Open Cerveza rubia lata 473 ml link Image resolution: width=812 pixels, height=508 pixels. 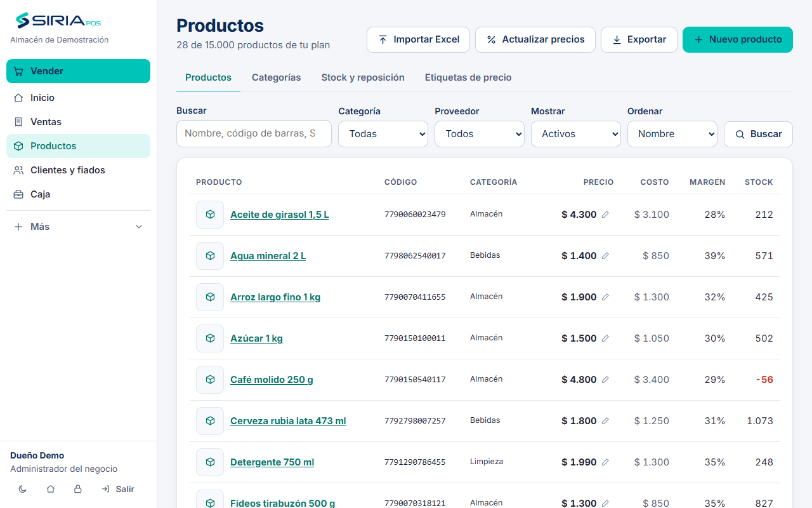click(x=288, y=421)
